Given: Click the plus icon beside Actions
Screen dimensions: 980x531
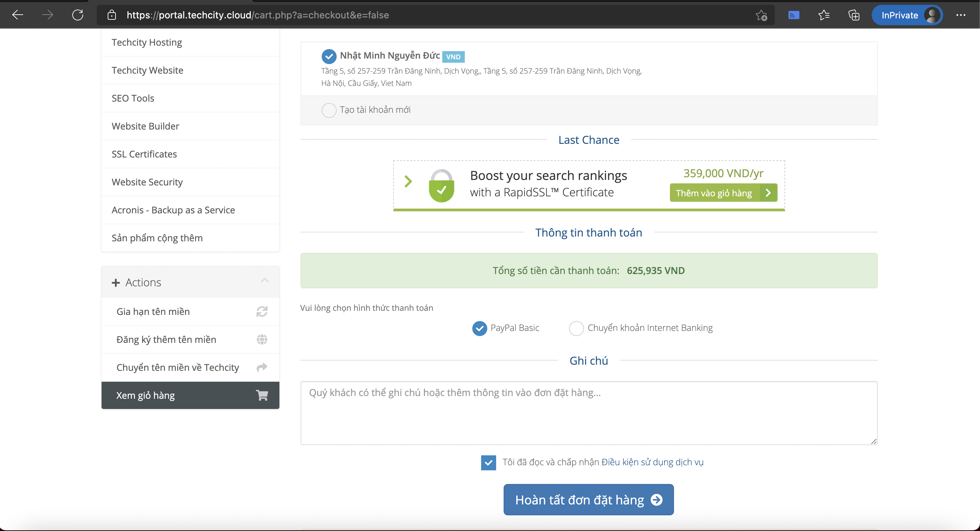Looking at the screenshot, I should tap(116, 283).
